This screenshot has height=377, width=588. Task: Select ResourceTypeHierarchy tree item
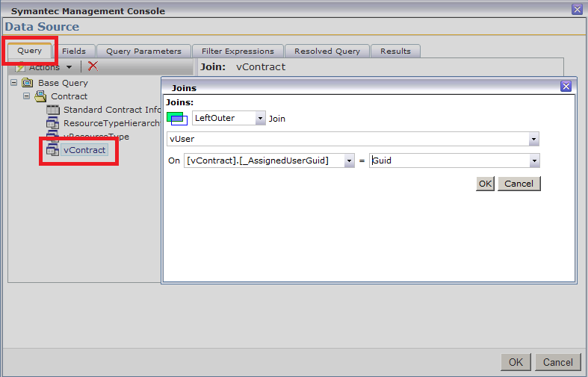[112, 123]
